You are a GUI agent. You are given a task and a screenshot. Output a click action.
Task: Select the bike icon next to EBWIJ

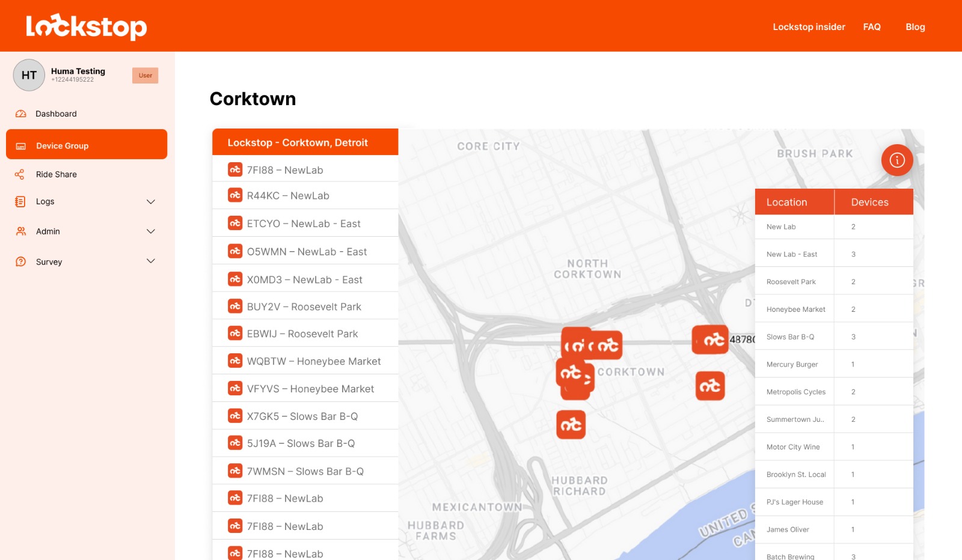[235, 333]
